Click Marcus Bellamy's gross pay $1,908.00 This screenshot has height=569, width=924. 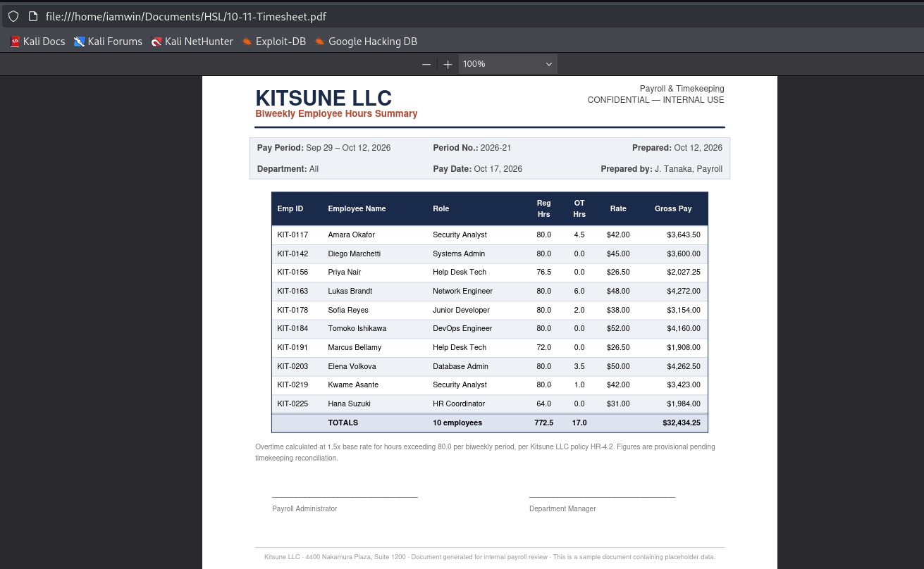tap(684, 348)
